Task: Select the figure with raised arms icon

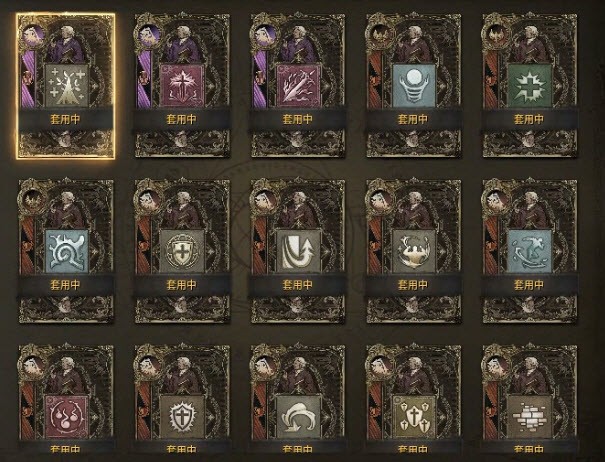Action: point(414,251)
